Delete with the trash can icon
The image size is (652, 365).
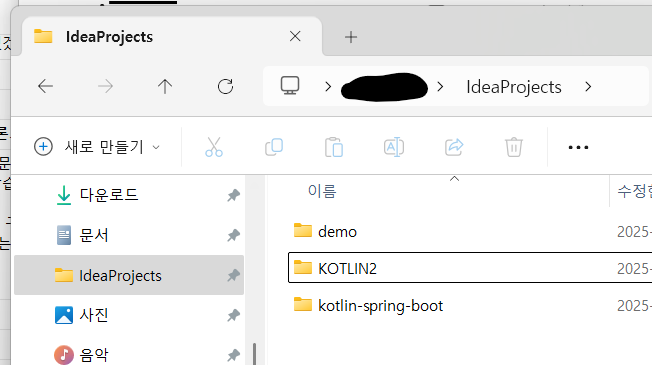pos(514,147)
